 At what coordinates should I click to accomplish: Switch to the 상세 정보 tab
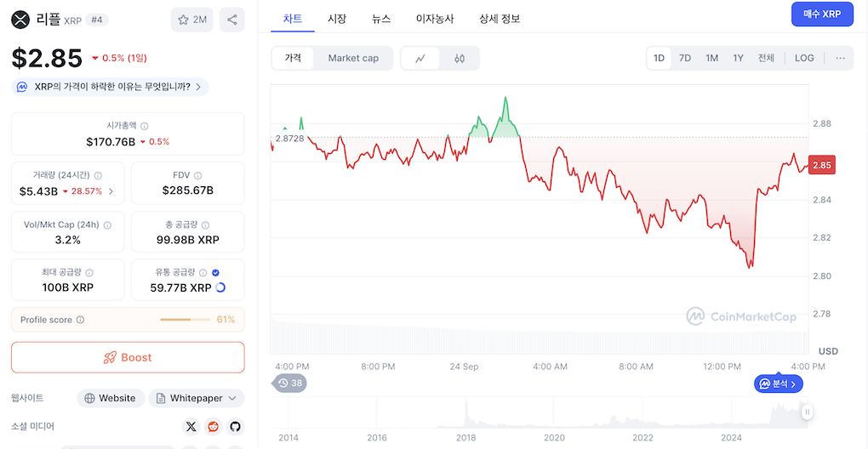click(x=500, y=18)
